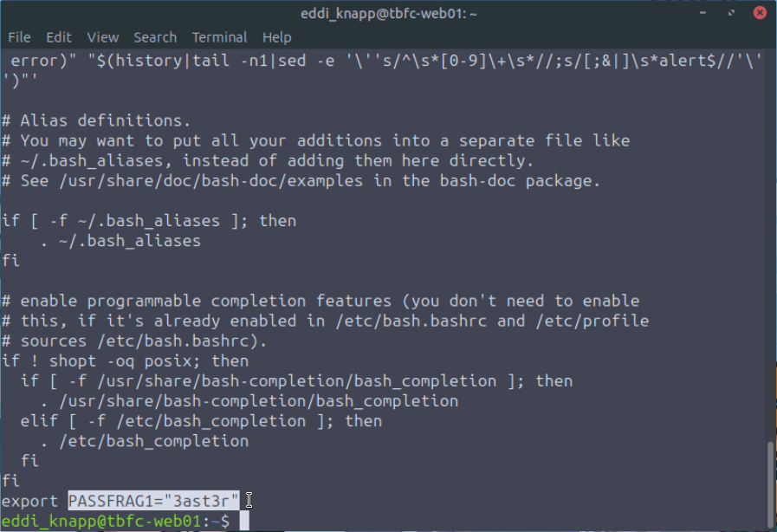The width and height of the screenshot is (777, 532).
Task: Open the Edit menu
Action: (x=59, y=37)
